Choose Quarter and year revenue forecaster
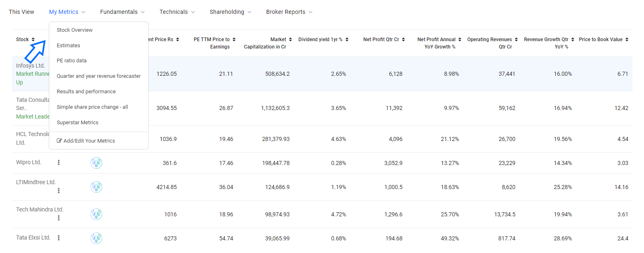 point(99,76)
